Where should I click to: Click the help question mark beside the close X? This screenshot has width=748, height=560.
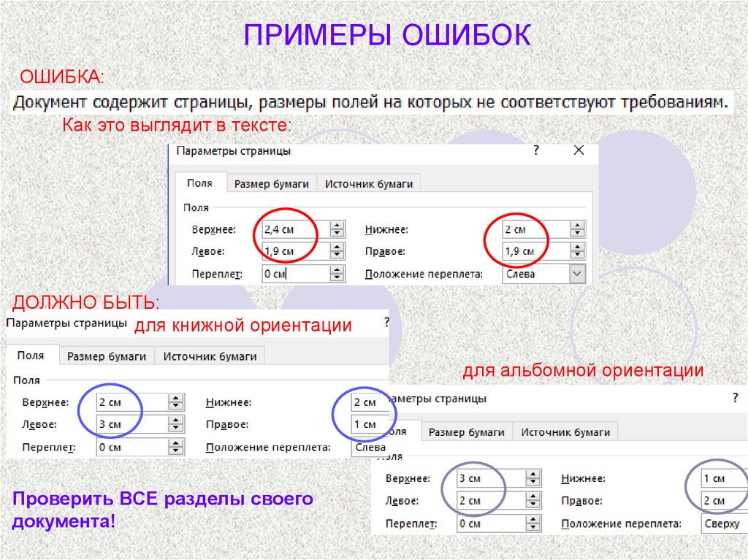(535, 150)
